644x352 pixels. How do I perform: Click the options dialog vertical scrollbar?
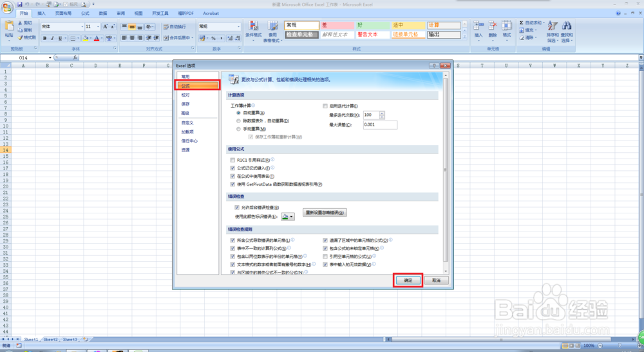(446, 170)
